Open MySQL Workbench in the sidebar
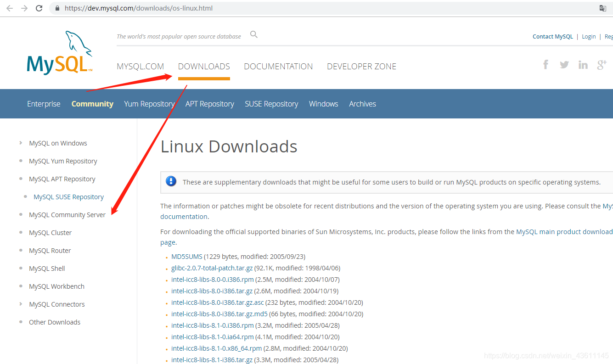Viewport: 613px width, 364px height. [x=56, y=286]
